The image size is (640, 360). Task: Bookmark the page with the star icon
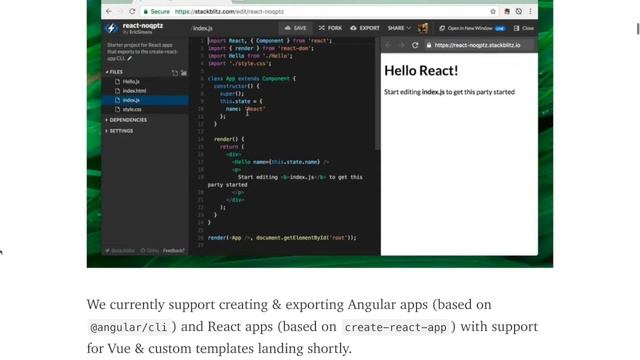493,11
